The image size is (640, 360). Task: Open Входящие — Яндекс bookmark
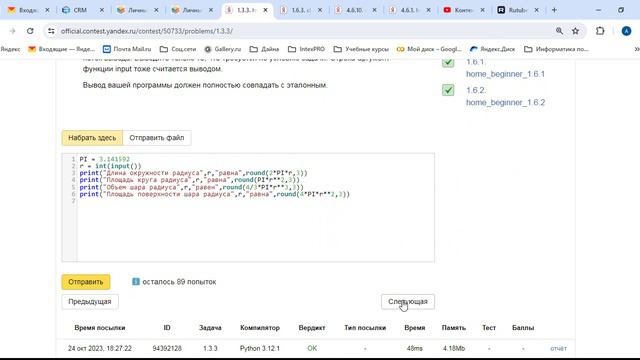(x=61, y=49)
